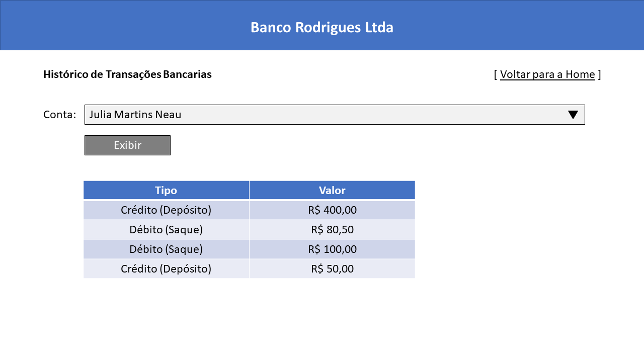
Task: Expand the Conta dropdown arrow
Action: point(573,115)
